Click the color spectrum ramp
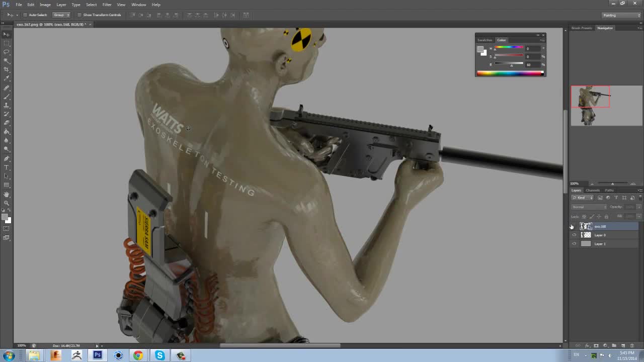Screen dimensions: 644x362 pyautogui.click(x=510, y=73)
